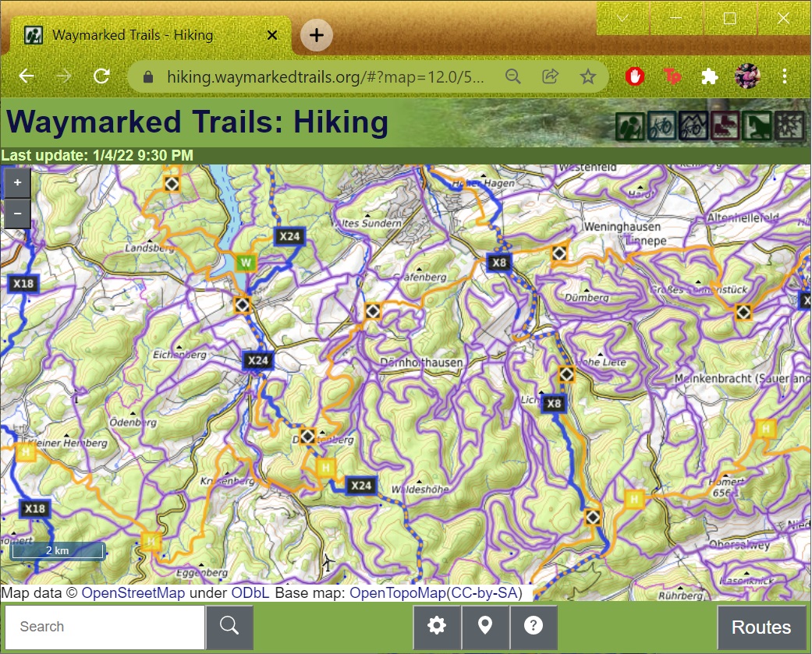The height and width of the screenshot is (654, 812).
Task: Open map settings gear at bottom
Action: (437, 625)
